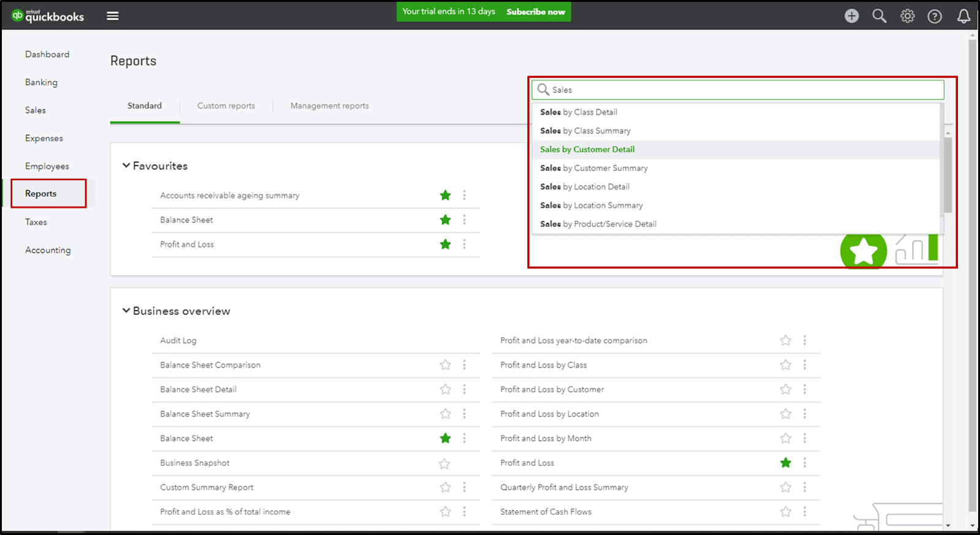The height and width of the screenshot is (535, 980).
Task: Favourite the Balance Sheet Detail report star
Action: tap(445, 389)
